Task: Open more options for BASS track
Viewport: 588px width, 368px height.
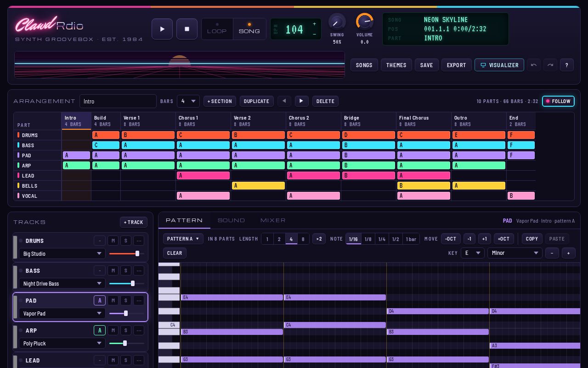Action: coord(139,270)
